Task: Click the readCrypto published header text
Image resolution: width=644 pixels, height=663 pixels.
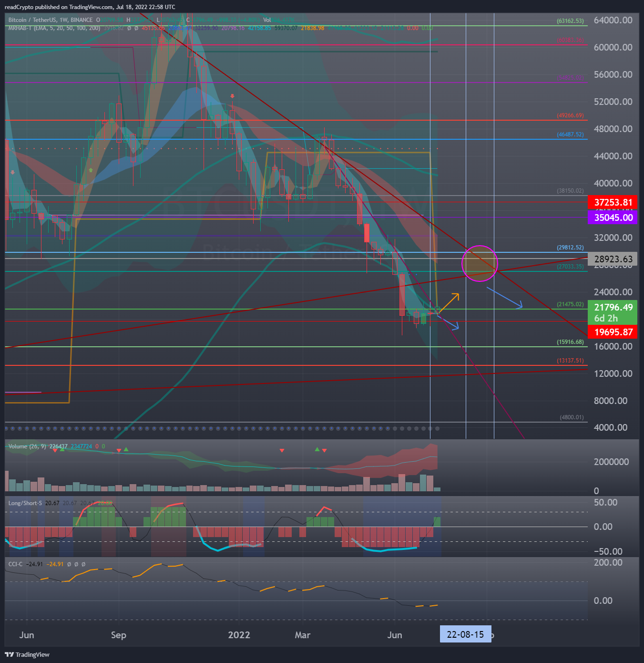Action: point(90,7)
